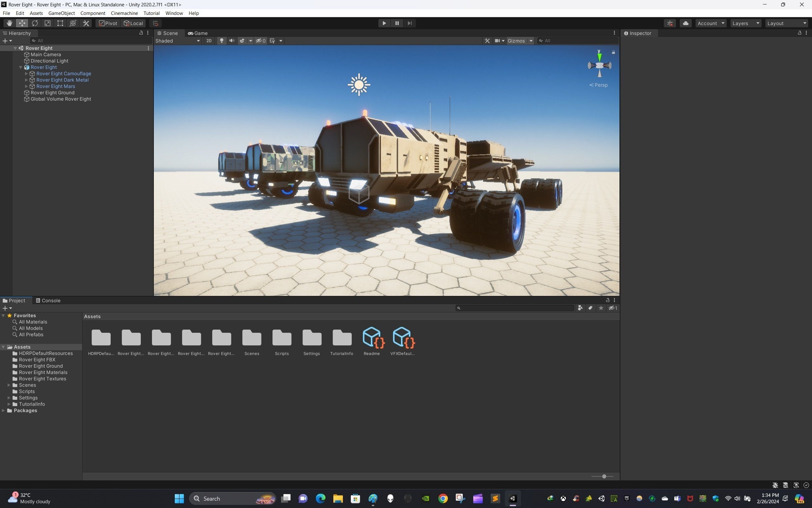Select Directional Light in Hierarchy
Screen dimensions: 812x508
[x=49, y=61]
